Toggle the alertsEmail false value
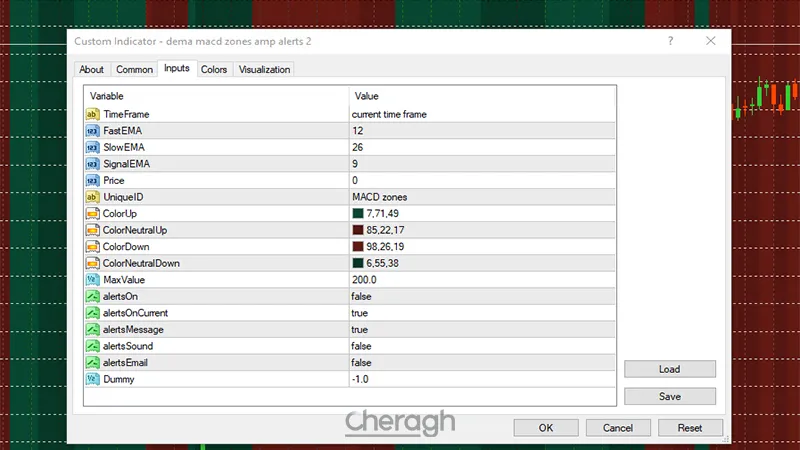Image resolution: width=800 pixels, height=450 pixels. click(x=360, y=362)
